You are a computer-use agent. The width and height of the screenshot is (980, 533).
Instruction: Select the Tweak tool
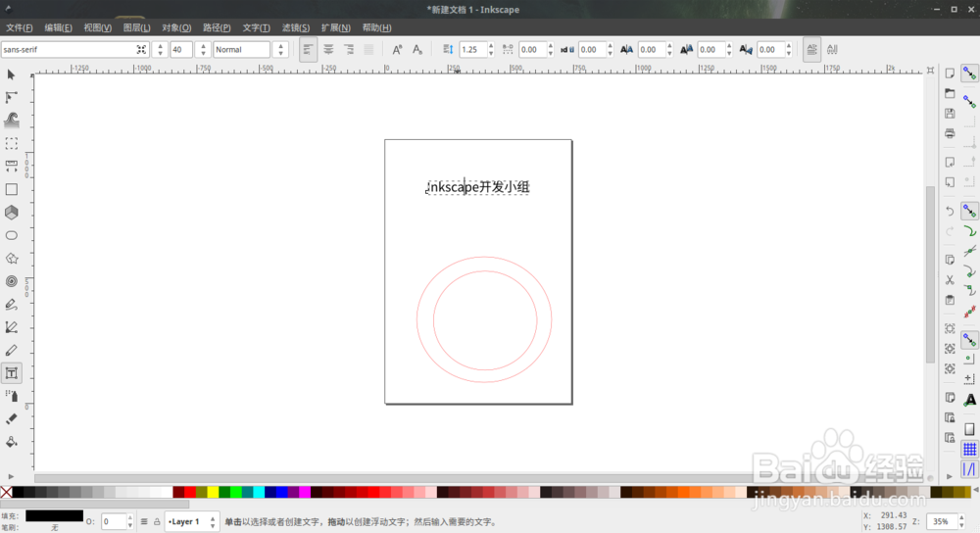pos(11,120)
